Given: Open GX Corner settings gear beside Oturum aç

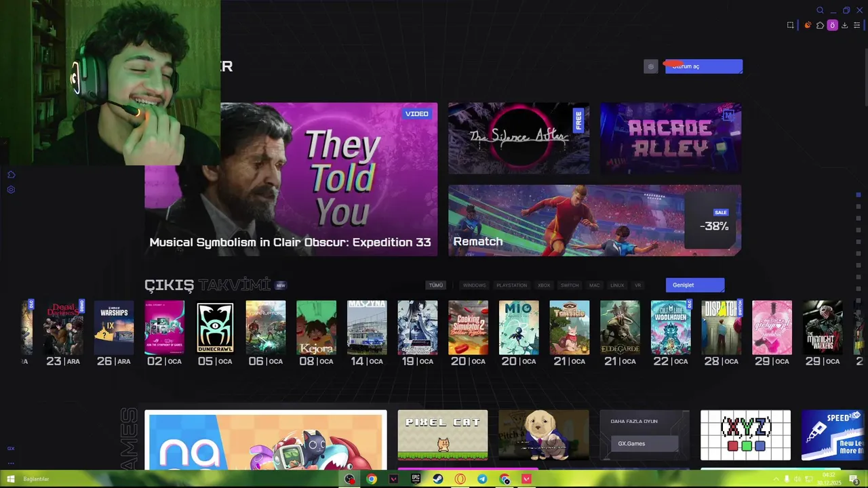Looking at the screenshot, I should (x=651, y=66).
